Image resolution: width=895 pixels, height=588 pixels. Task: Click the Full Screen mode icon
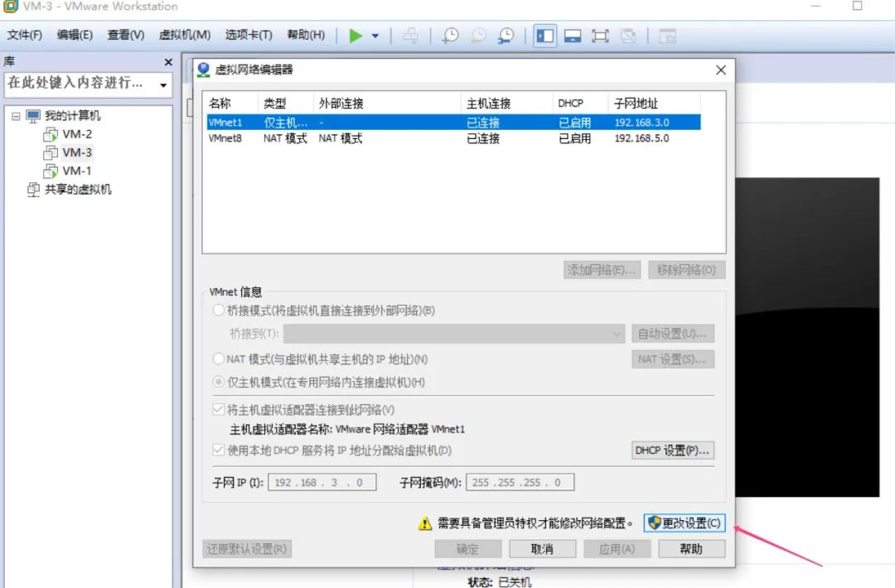tap(600, 36)
